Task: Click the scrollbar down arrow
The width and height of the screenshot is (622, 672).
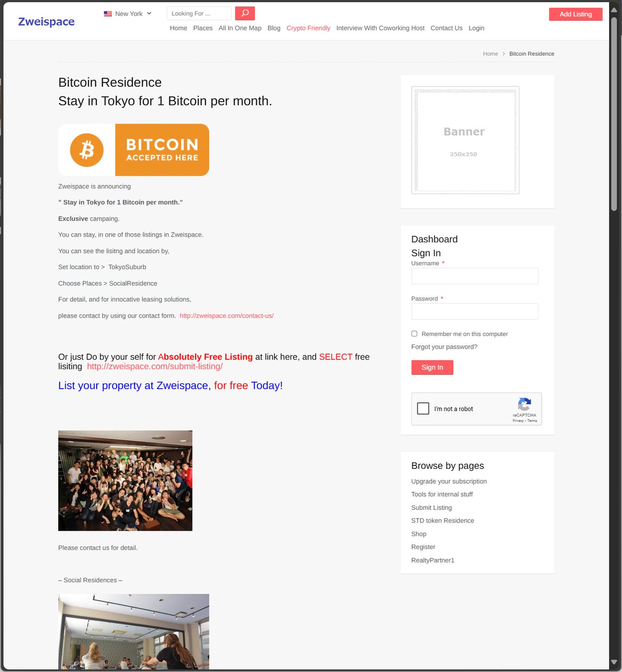Action: click(x=614, y=662)
